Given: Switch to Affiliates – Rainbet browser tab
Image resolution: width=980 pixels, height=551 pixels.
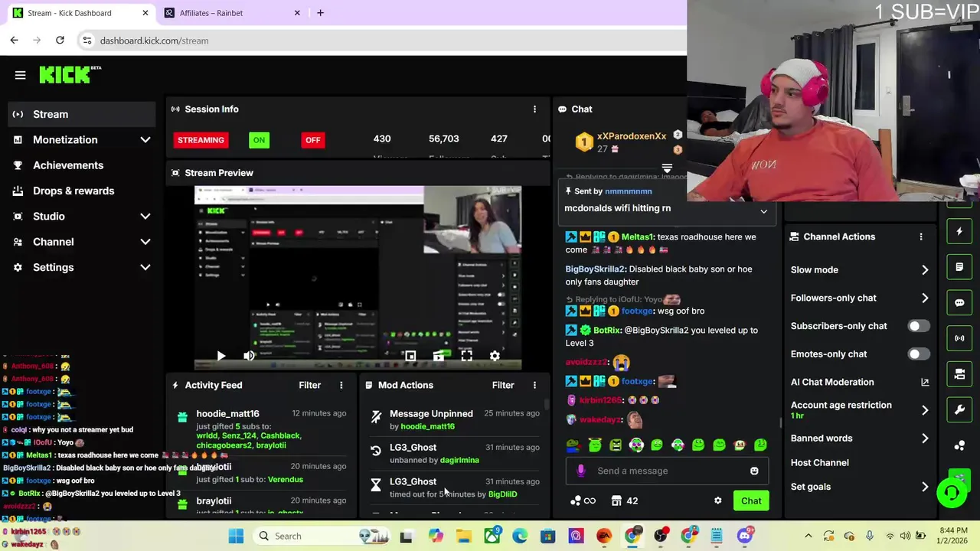Looking at the screenshot, I should (x=232, y=13).
